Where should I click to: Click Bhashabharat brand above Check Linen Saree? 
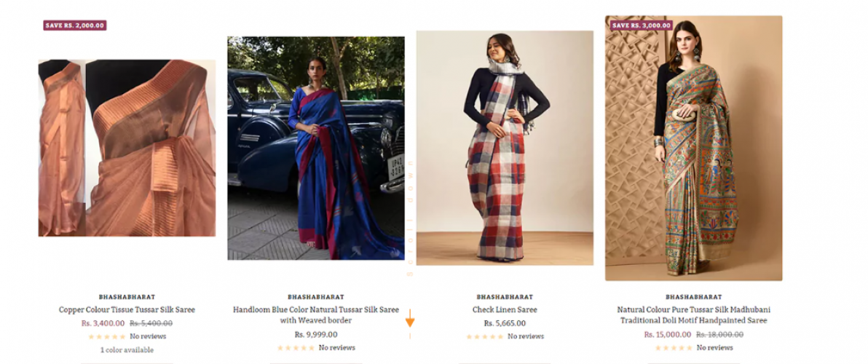505,297
